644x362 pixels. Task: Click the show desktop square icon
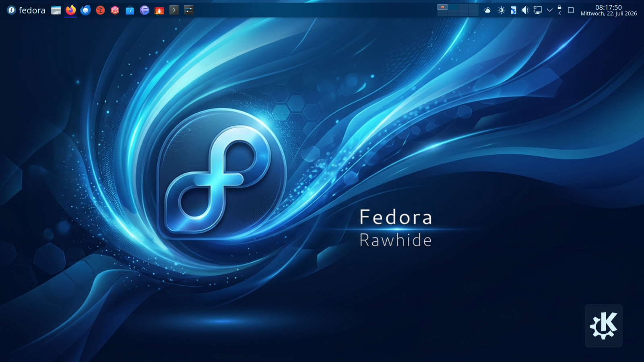(x=571, y=10)
